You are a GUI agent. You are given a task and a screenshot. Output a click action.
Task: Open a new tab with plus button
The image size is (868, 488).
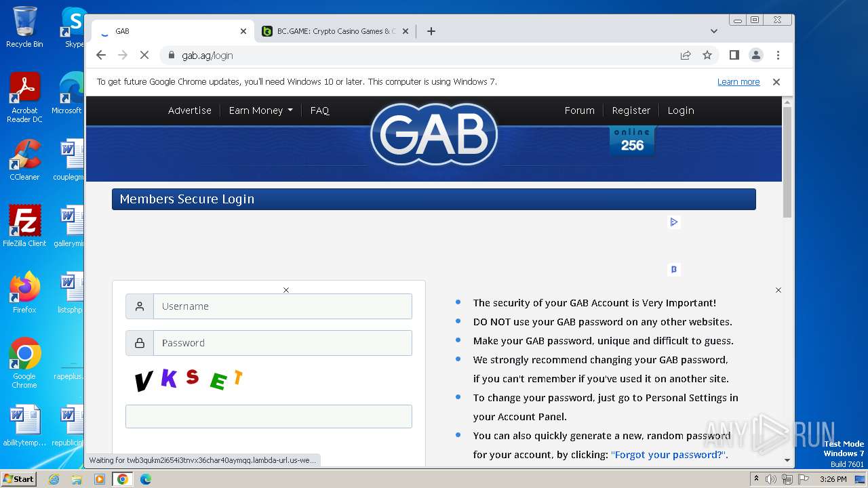pos(431,31)
